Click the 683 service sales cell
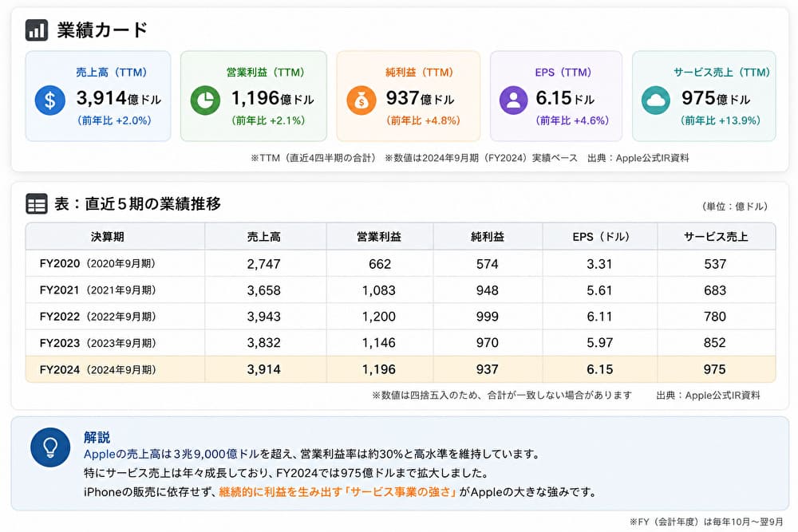This screenshot has height=532, width=798. [715, 290]
